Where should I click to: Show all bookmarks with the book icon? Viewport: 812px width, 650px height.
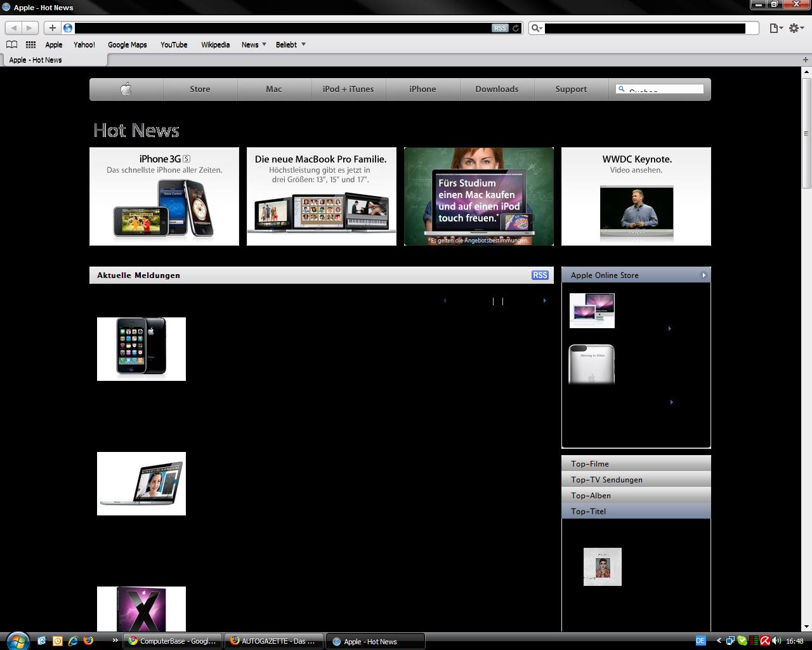coord(11,44)
